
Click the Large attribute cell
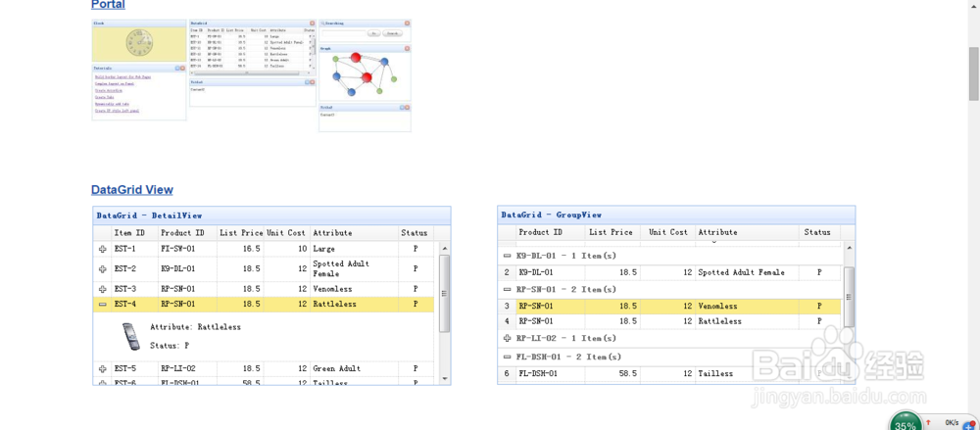[355, 249]
